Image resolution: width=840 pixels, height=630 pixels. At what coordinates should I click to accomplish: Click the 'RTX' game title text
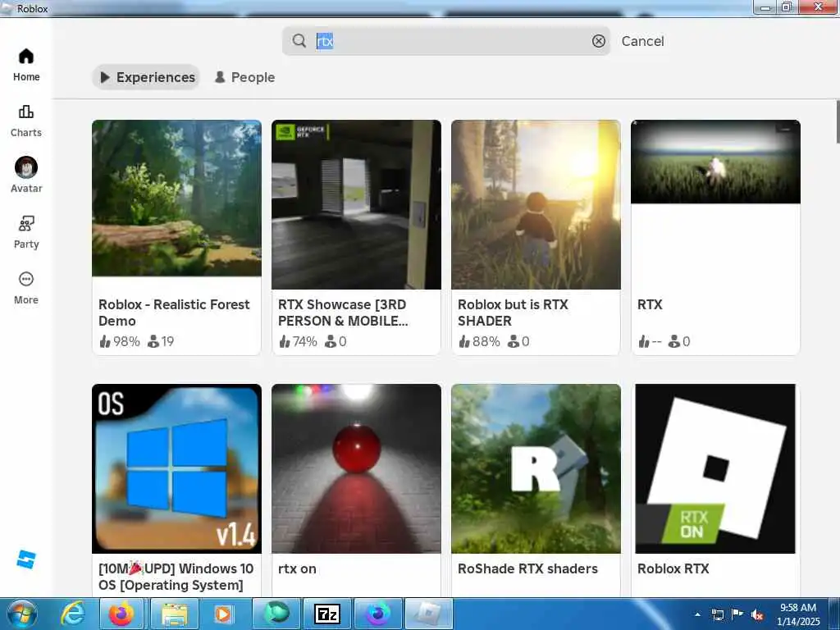(x=650, y=304)
